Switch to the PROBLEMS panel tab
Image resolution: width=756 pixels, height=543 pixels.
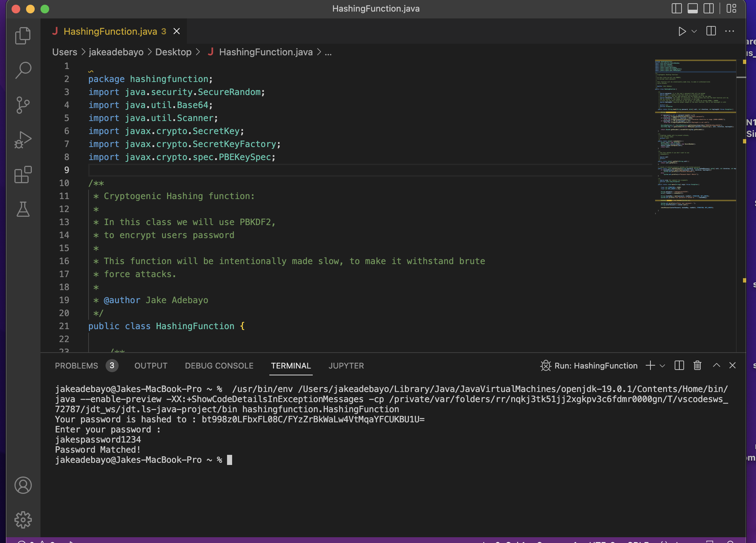[76, 366]
